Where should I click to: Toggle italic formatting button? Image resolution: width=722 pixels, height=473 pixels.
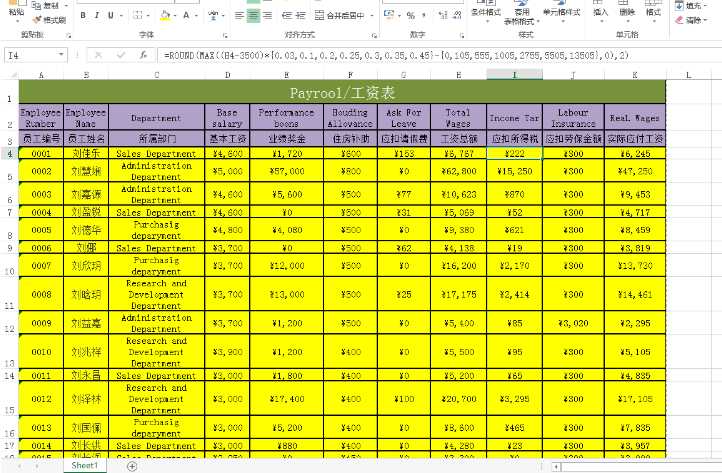coord(97,16)
